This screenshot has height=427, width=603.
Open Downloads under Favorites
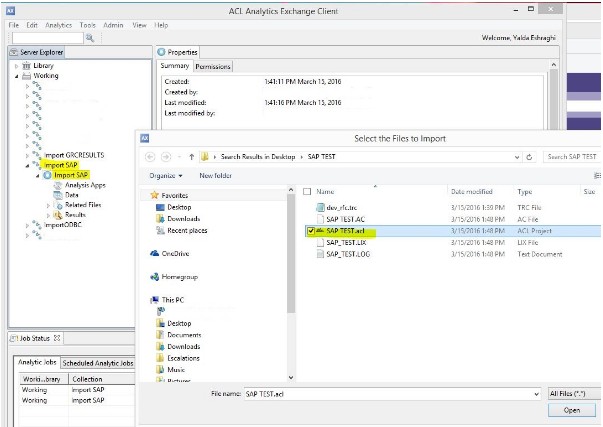click(183, 218)
